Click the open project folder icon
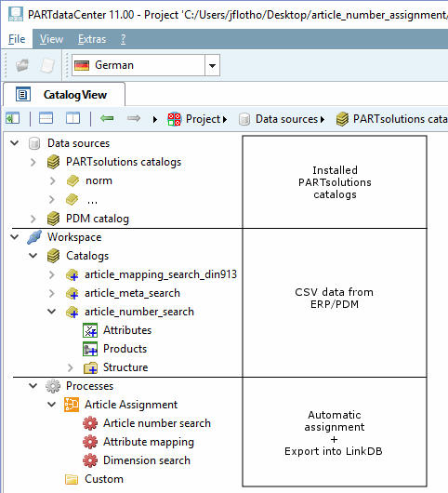The width and height of the screenshot is (448, 493). (22, 65)
